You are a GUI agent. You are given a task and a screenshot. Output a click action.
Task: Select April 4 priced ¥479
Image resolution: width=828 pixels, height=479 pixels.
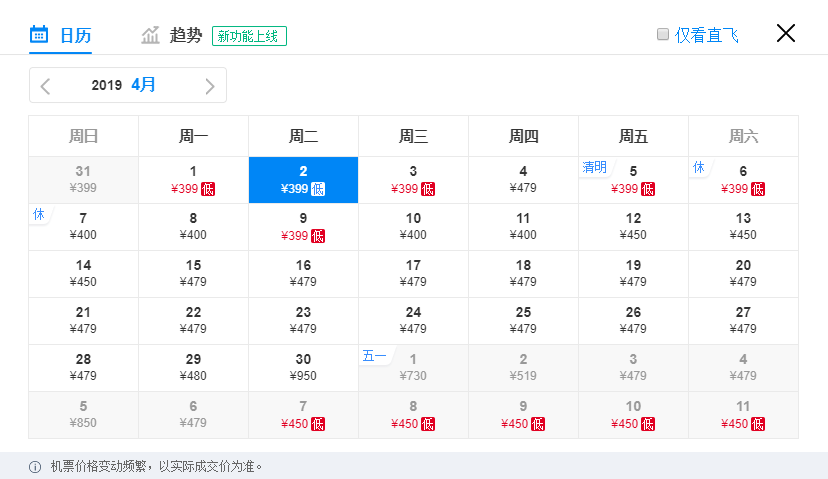coord(523,180)
